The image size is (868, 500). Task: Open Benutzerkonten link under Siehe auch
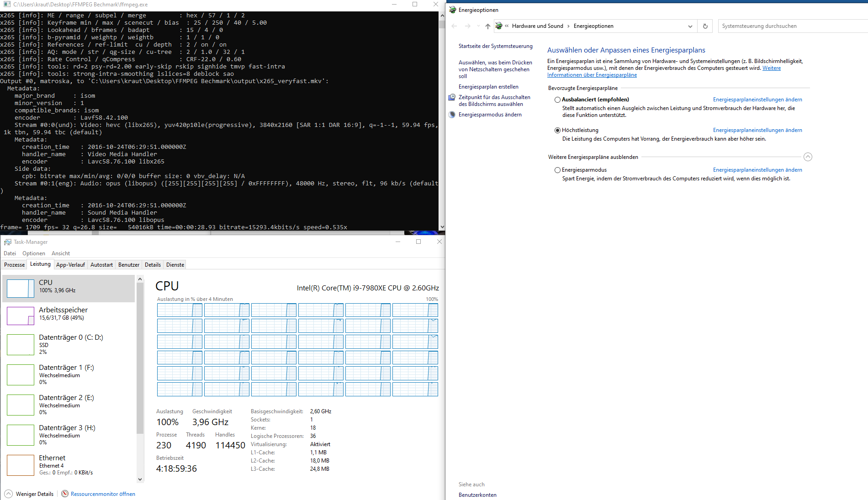click(x=477, y=495)
